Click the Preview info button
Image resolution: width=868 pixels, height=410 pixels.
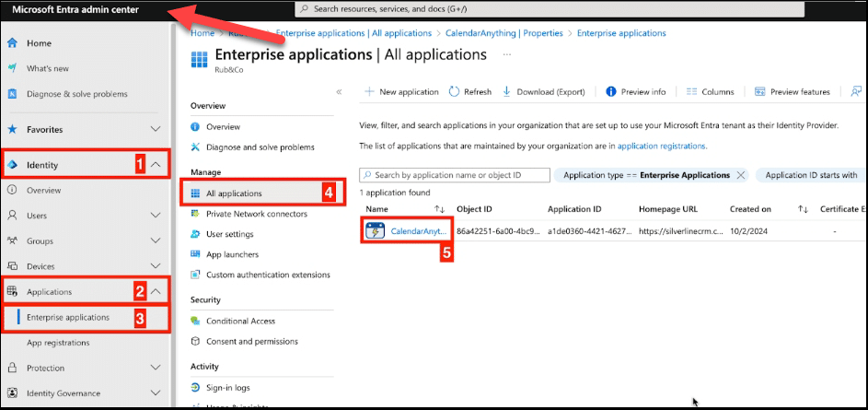(636, 92)
